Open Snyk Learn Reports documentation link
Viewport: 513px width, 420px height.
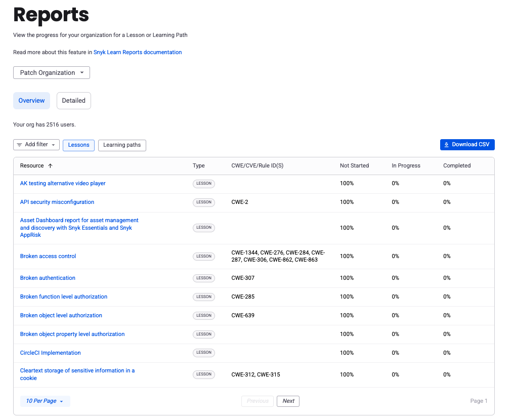click(x=138, y=52)
